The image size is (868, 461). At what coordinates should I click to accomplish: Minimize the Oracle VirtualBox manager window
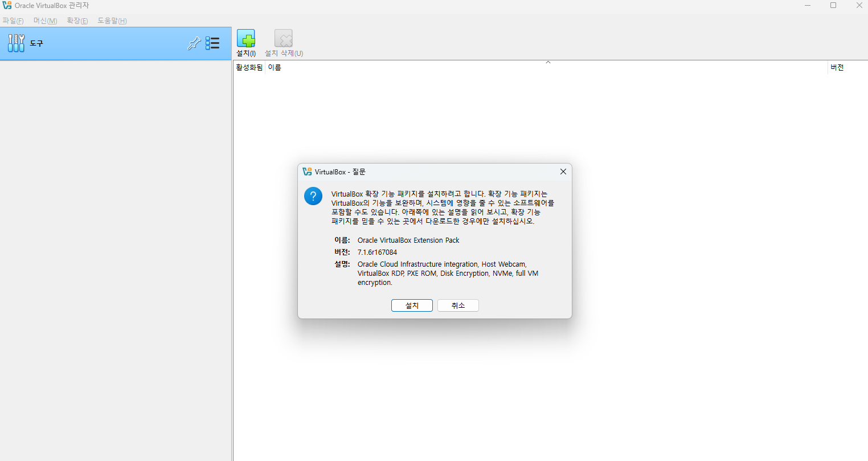pos(808,5)
